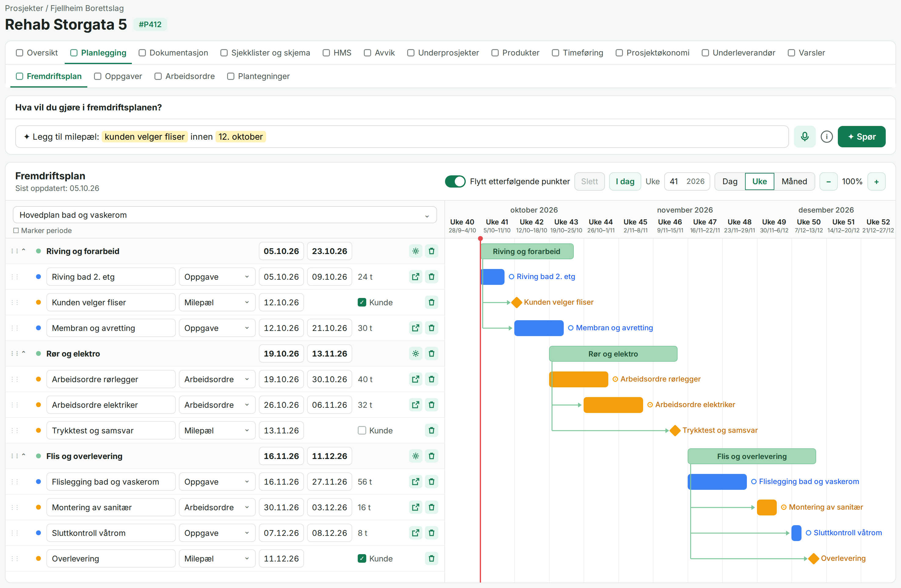The image size is (901, 588).
Task: Uncheck Kunde box for Overlevering
Action: pos(362,559)
